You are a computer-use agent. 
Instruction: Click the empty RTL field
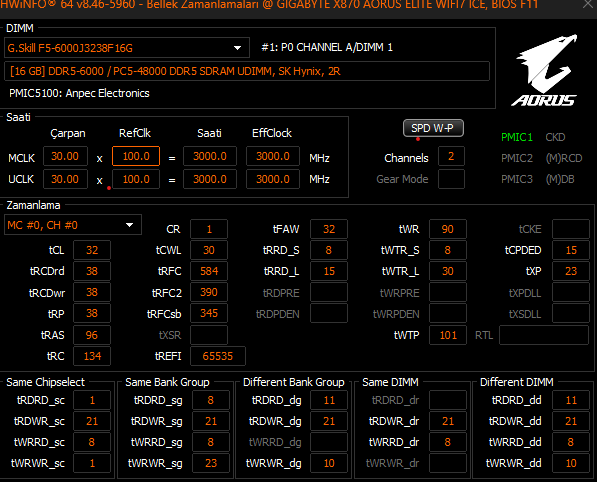pos(544,335)
